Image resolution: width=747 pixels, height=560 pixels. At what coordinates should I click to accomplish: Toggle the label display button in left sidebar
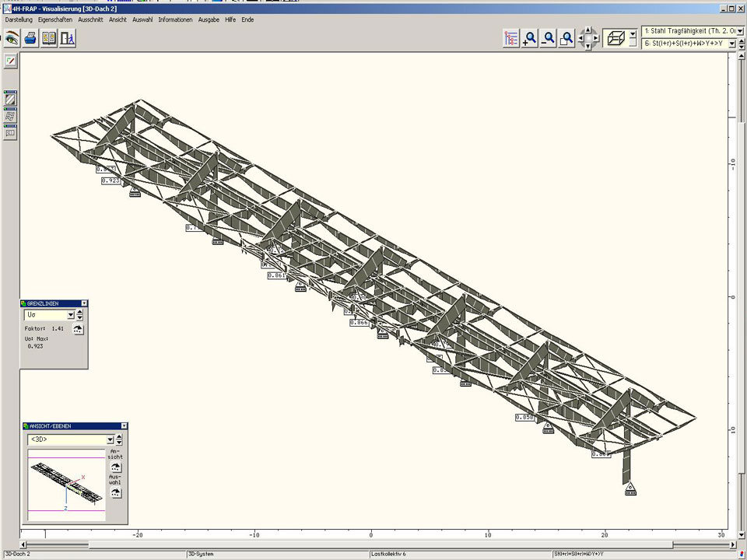(x=10, y=133)
